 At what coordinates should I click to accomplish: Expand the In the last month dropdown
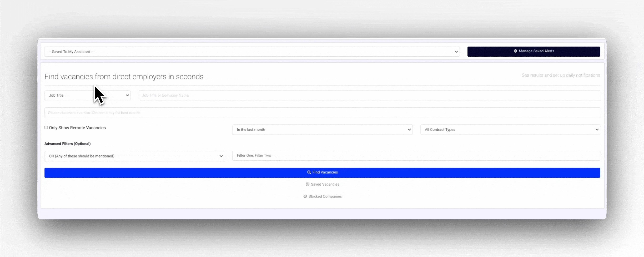click(x=322, y=130)
